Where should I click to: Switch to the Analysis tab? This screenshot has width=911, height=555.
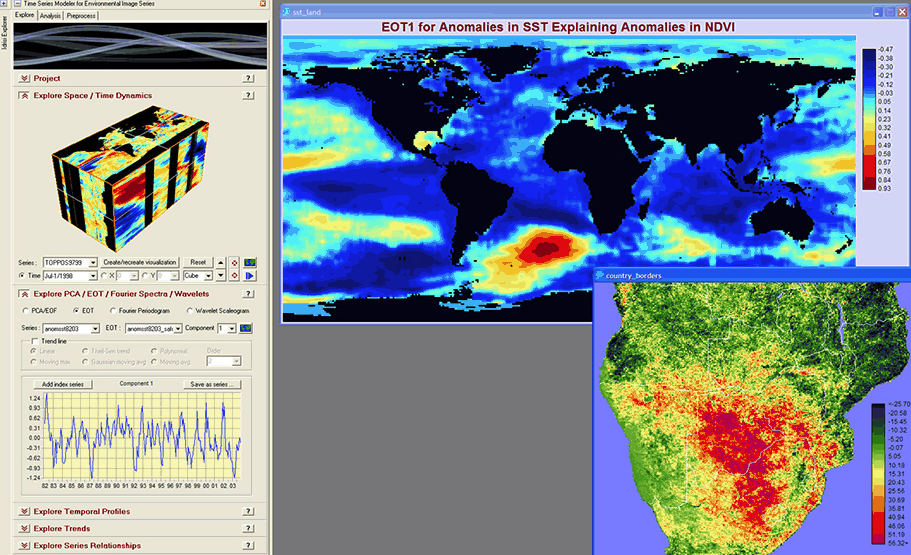(51, 16)
